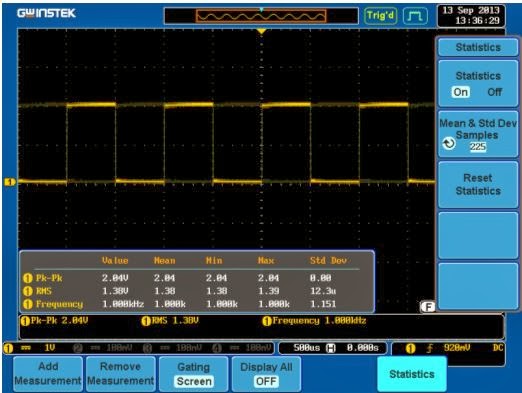The width and height of the screenshot is (522, 393).
Task: Click the Frequency 1.000kHz measurement readout
Action: (314, 321)
